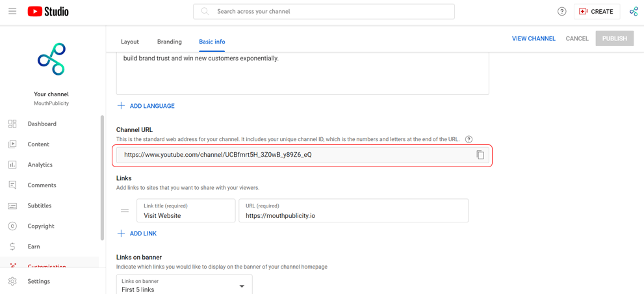This screenshot has width=644, height=294.
Task: Open the Copyright sidebar icon
Action: (12, 226)
